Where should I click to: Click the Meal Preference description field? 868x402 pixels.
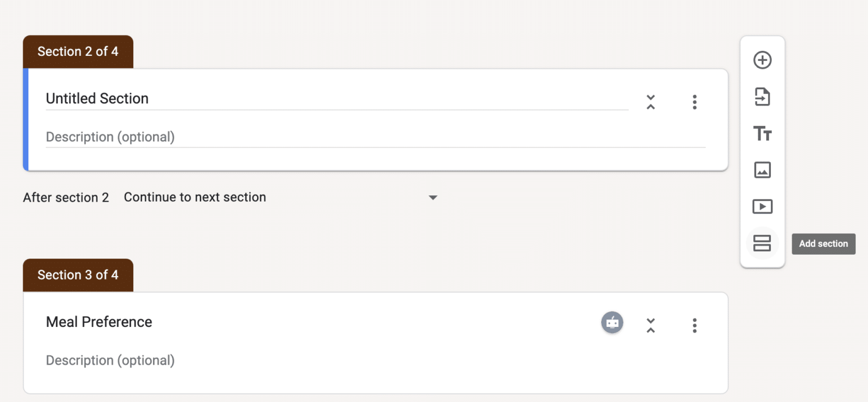tap(226, 360)
